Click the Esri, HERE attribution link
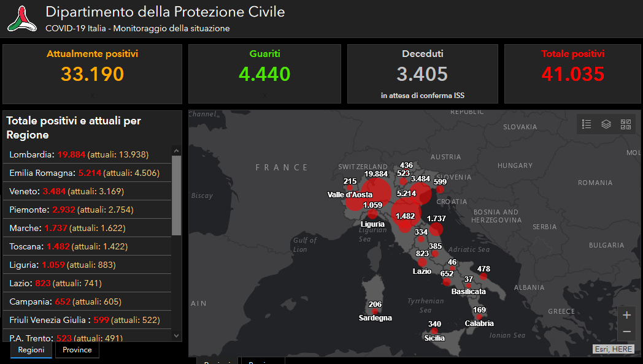Image resolution: width=643 pixels, height=364 pixels. coord(612,349)
